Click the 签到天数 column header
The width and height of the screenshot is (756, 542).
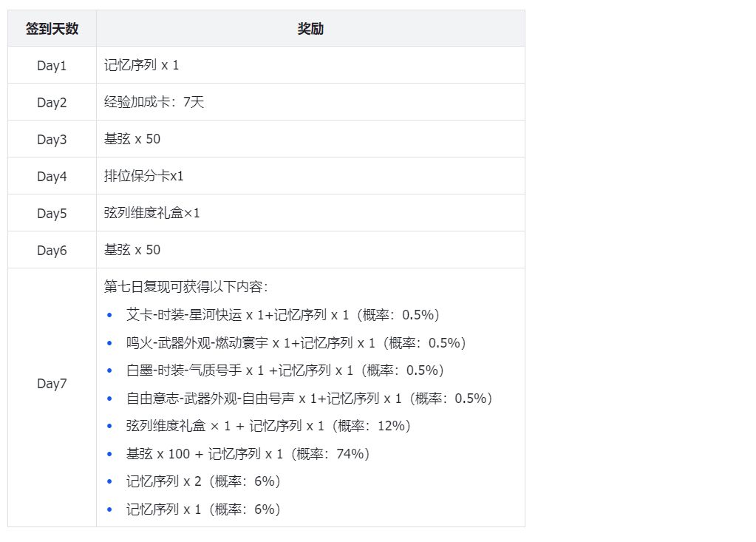pos(52,29)
